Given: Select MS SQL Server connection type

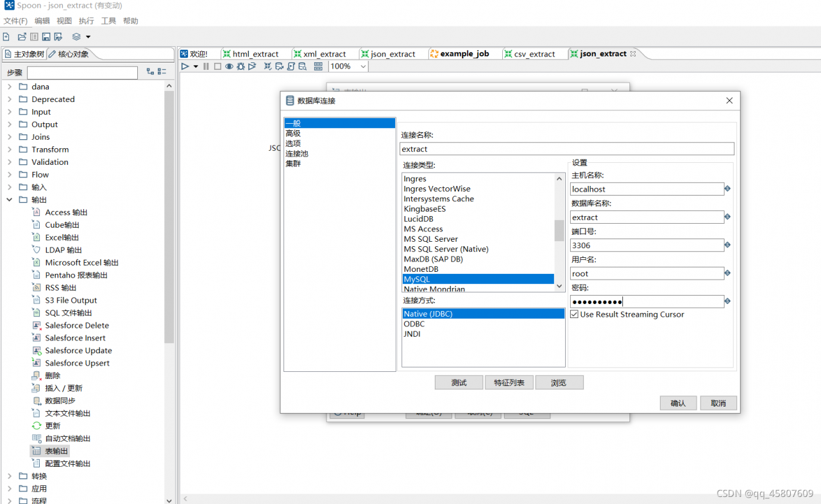Looking at the screenshot, I should (430, 239).
